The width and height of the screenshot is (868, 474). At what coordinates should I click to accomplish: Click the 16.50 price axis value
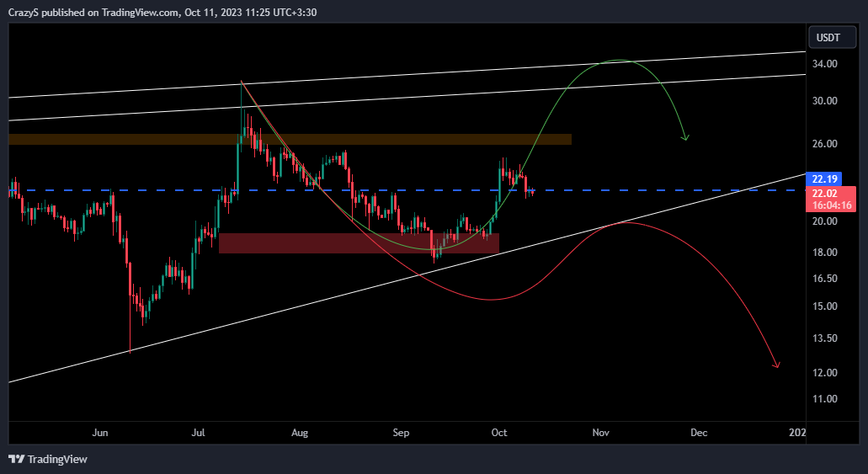pos(824,278)
